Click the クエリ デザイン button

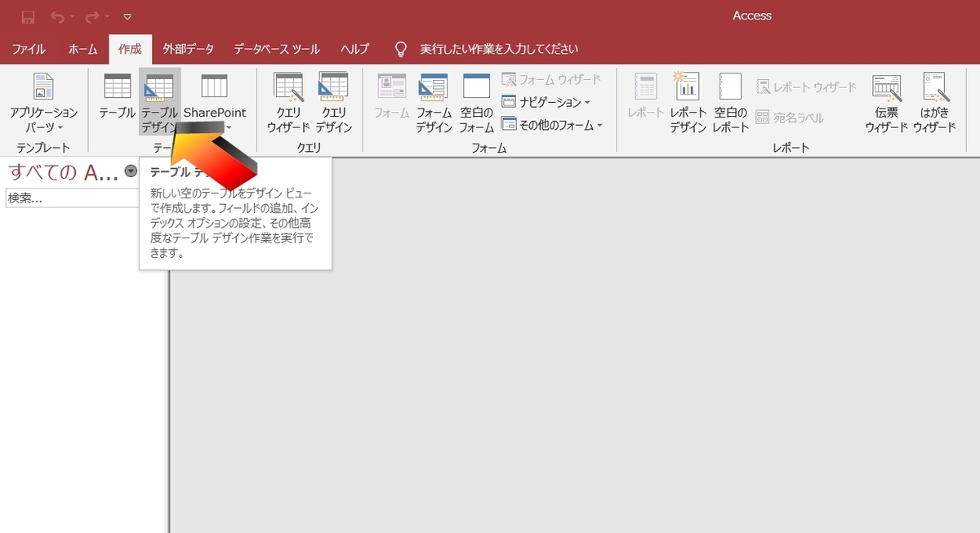tap(334, 103)
